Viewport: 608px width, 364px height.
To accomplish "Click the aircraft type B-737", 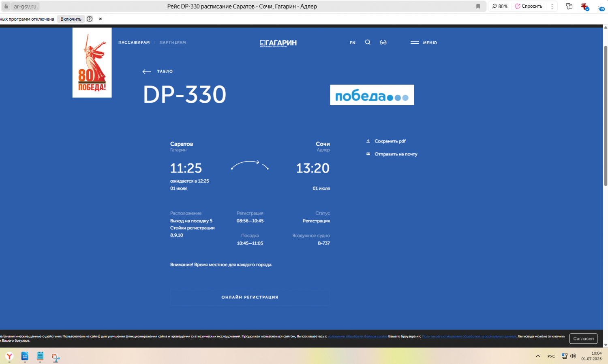I will coord(324,243).
